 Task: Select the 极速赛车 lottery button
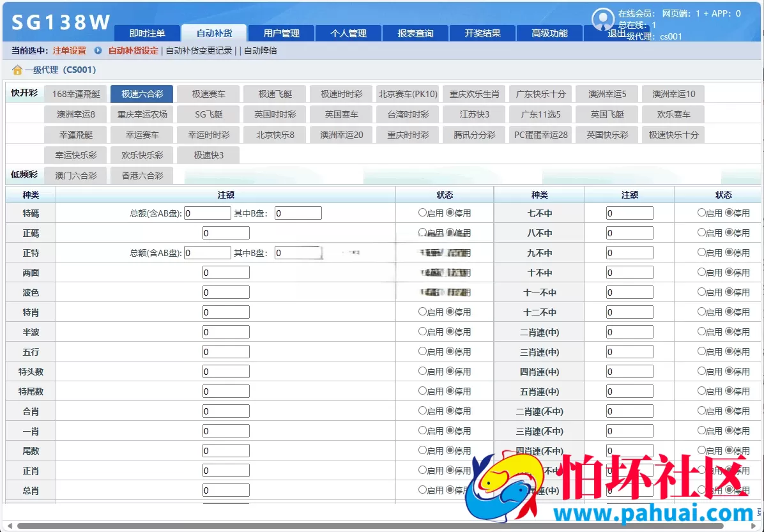point(208,94)
